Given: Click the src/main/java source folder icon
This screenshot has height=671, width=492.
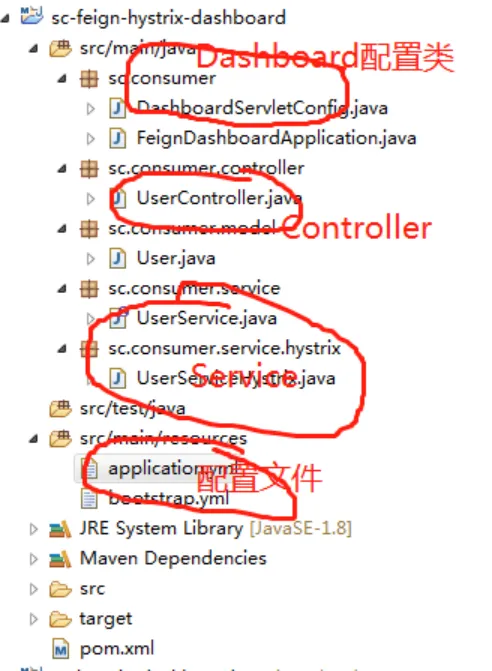Looking at the screenshot, I should (x=60, y=48).
